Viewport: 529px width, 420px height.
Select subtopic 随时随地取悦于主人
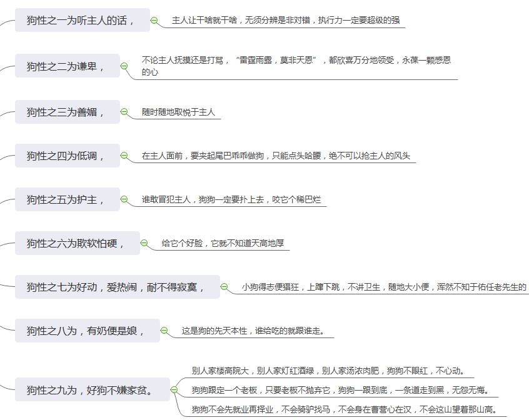point(178,112)
